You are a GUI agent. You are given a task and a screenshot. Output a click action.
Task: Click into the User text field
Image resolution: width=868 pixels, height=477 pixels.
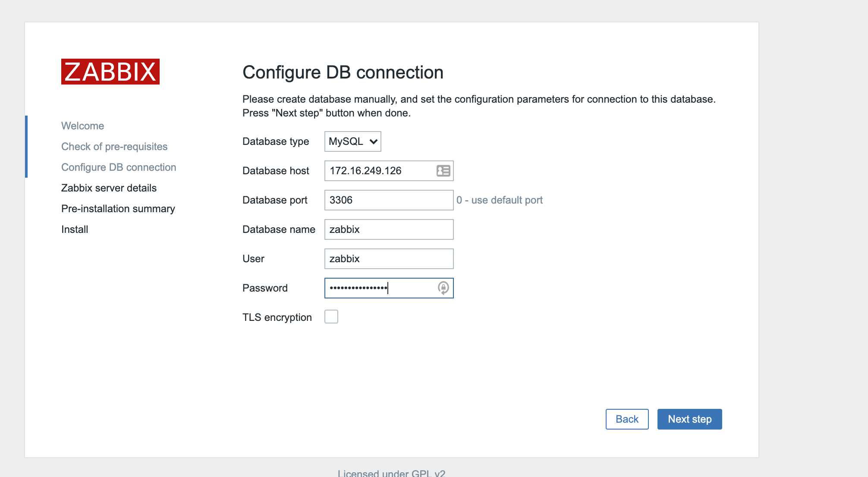click(x=388, y=259)
